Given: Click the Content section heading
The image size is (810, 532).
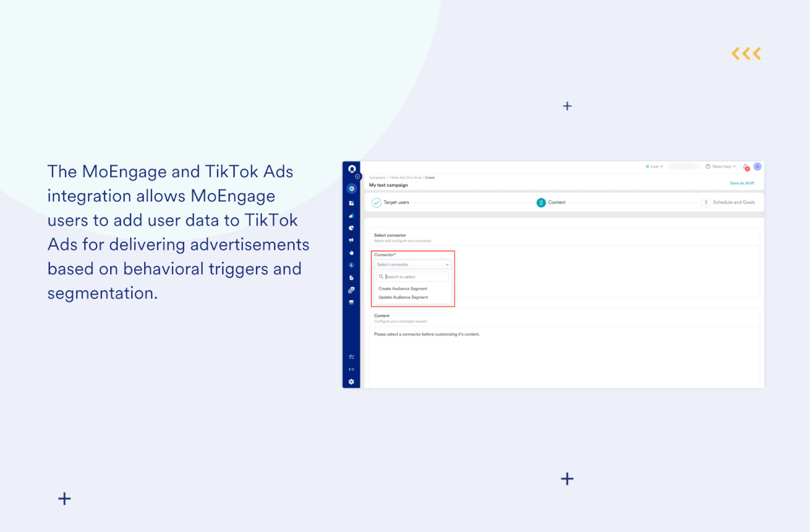Looking at the screenshot, I should point(382,316).
